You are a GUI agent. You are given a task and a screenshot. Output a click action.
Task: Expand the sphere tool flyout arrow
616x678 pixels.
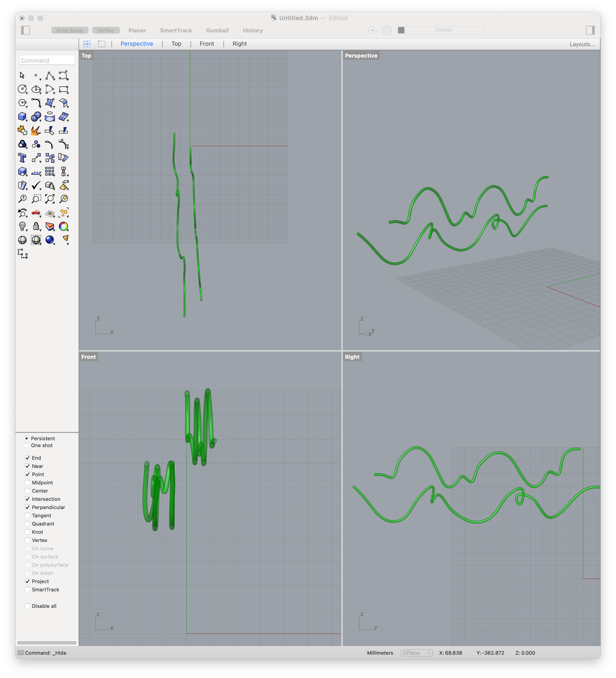[x=40, y=120]
